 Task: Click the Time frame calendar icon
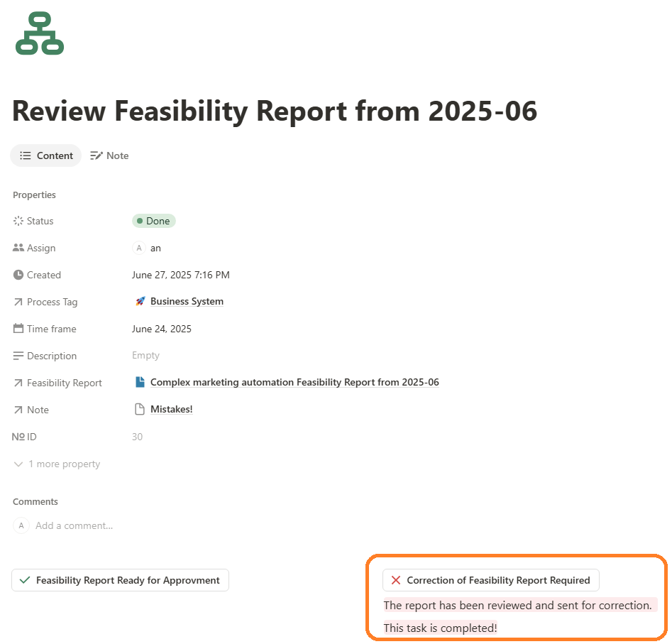[18, 329]
